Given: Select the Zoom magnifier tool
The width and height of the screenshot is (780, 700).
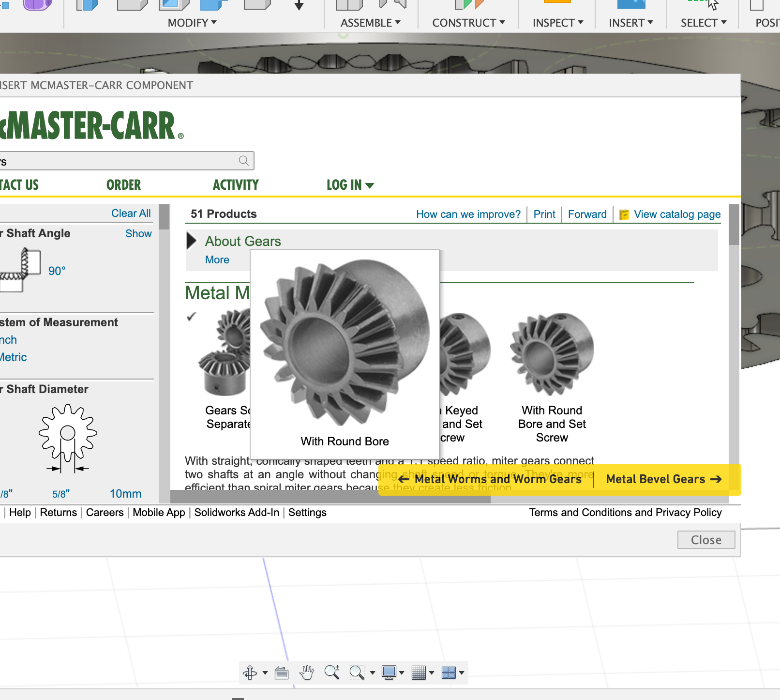Looking at the screenshot, I should click(x=332, y=672).
